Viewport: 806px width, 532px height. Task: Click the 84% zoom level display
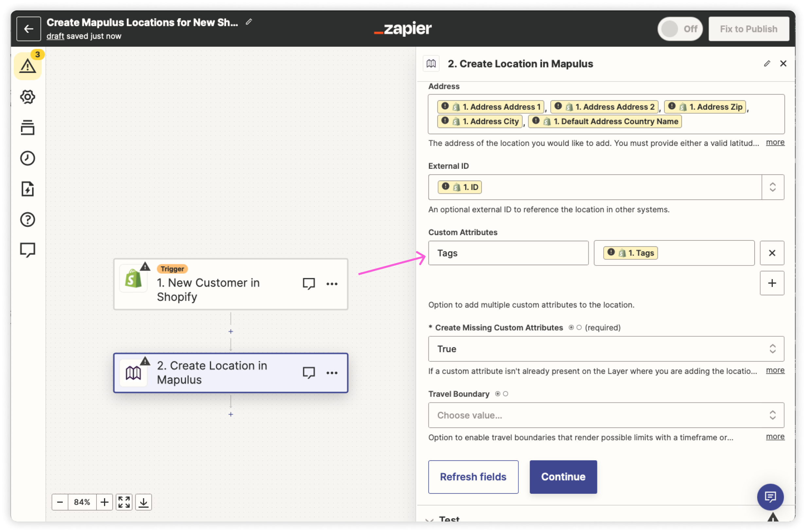[82, 502]
